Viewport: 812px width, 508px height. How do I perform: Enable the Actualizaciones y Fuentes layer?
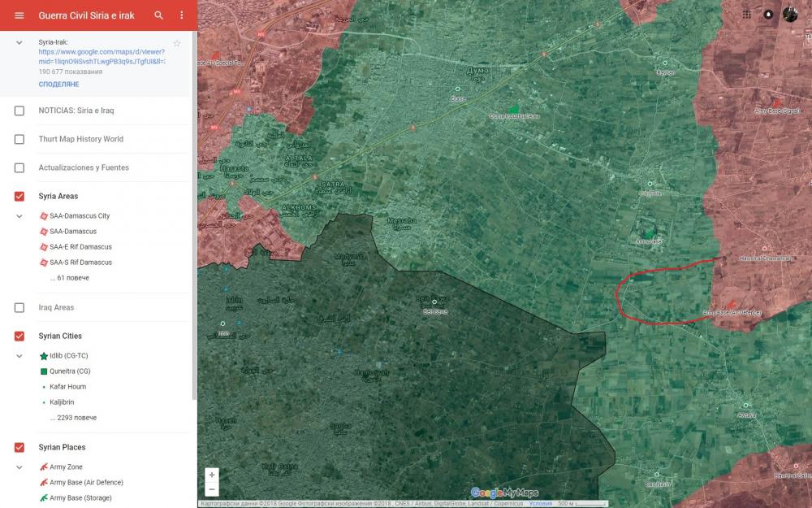19,167
